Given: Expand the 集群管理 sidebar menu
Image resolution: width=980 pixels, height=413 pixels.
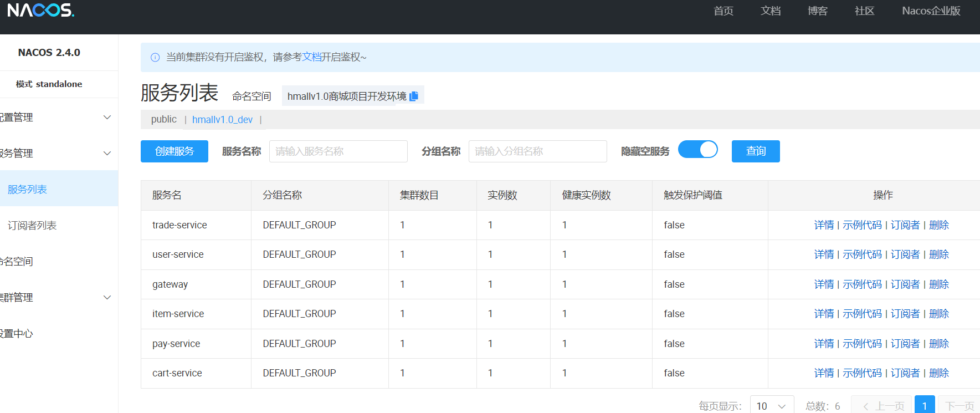Looking at the screenshot, I should point(59,298).
